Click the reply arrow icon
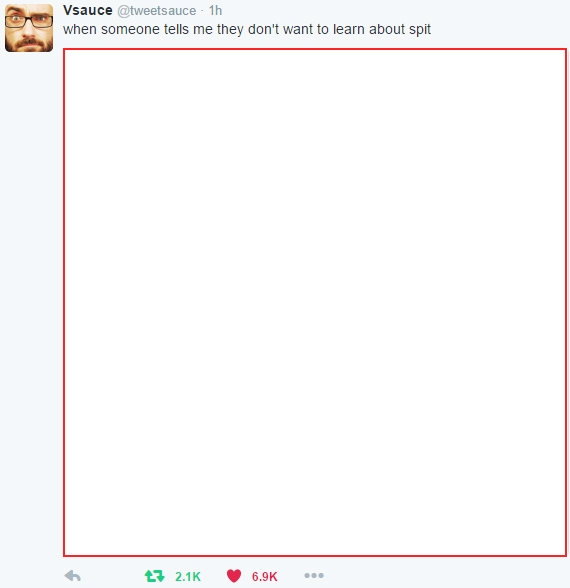Image resolution: width=570 pixels, height=588 pixels. [73, 576]
